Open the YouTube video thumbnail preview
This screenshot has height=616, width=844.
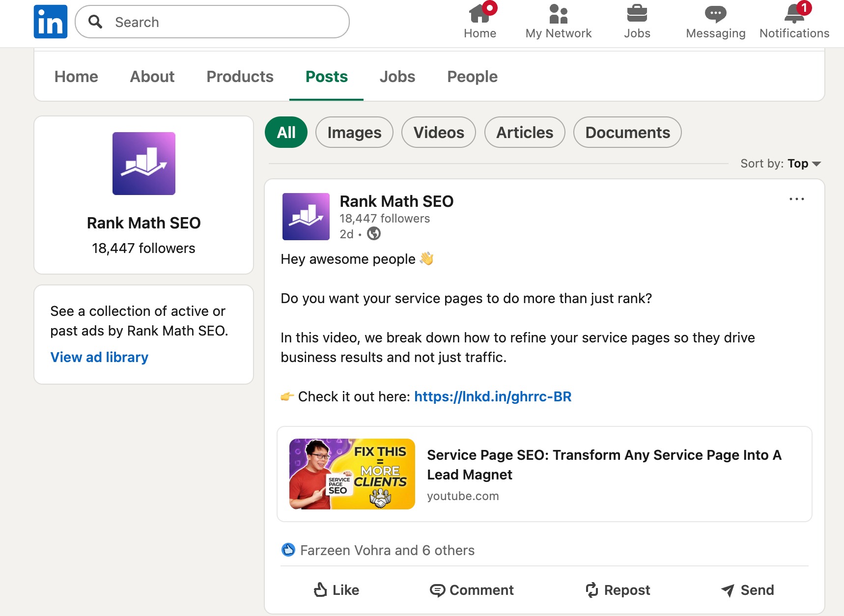(352, 474)
